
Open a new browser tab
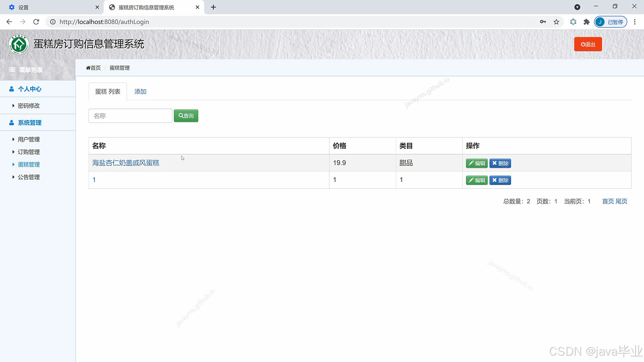(213, 7)
